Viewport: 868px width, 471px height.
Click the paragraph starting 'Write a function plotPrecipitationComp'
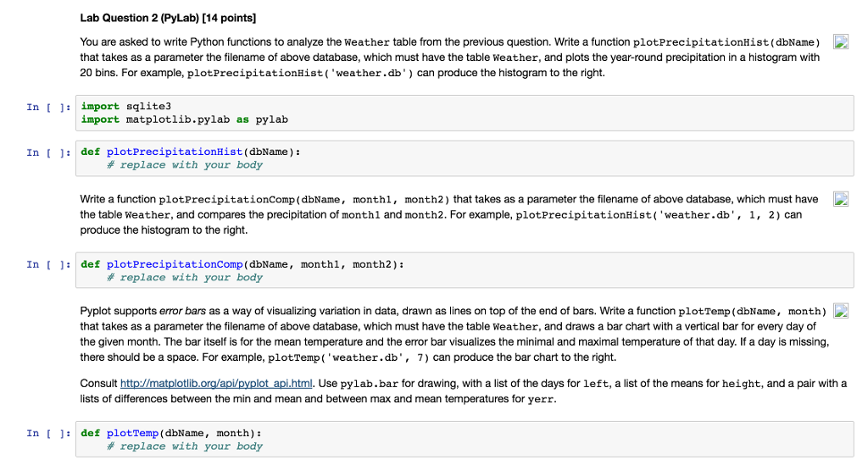click(449, 214)
